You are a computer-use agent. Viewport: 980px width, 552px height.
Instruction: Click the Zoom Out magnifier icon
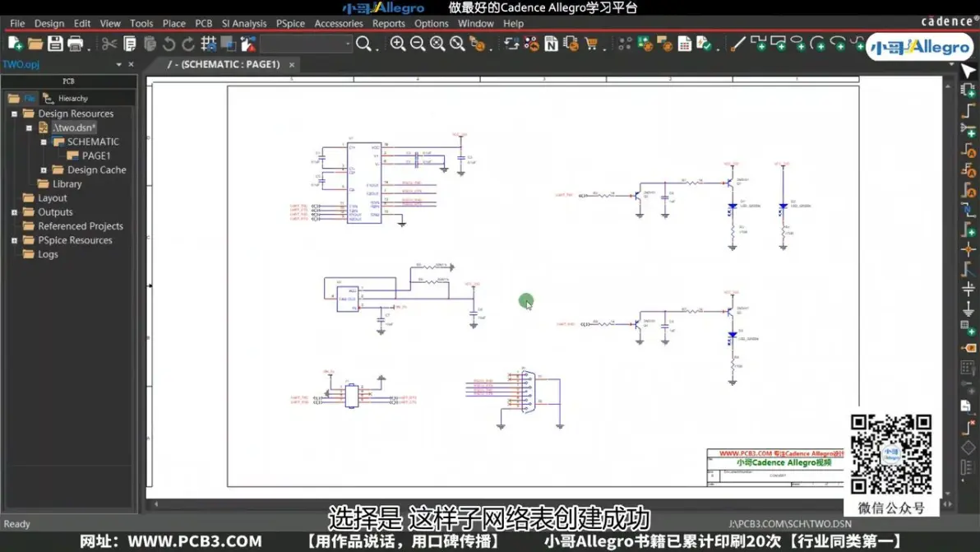click(418, 44)
